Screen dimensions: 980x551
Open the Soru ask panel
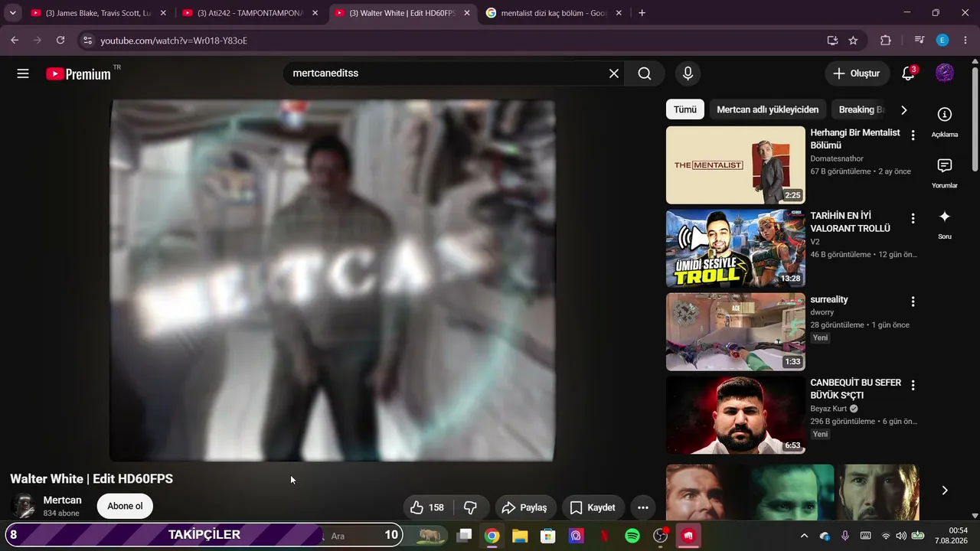(x=945, y=225)
